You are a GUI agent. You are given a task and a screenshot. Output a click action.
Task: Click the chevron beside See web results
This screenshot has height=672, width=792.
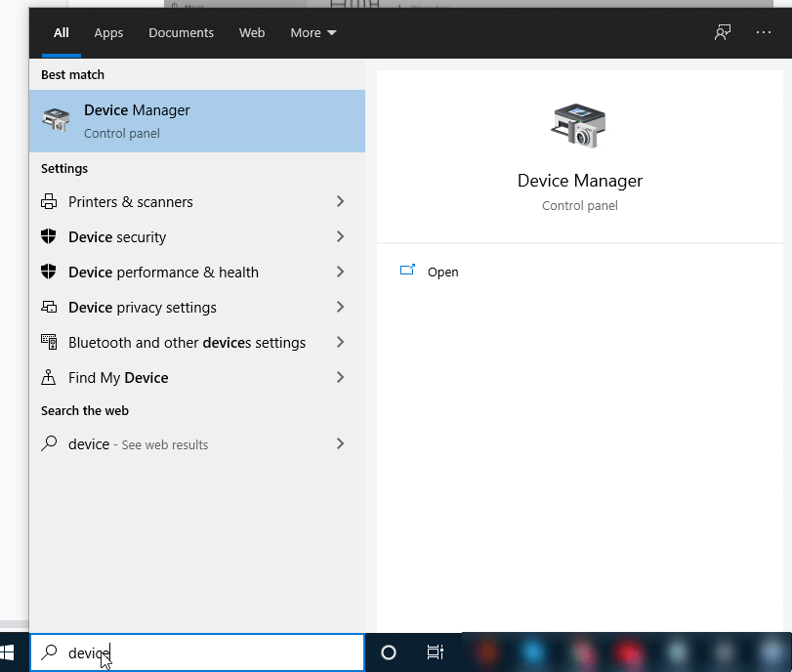tap(339, 444)
